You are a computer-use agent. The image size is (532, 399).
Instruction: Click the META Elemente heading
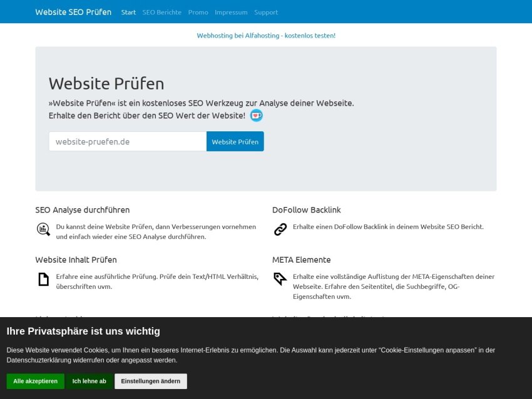click(301, 260)
